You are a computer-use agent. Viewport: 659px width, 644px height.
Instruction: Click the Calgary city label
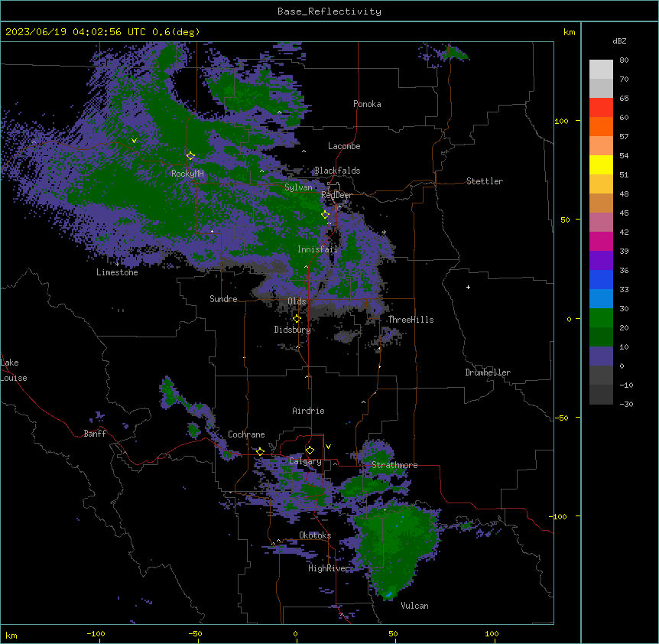[305, 461]
